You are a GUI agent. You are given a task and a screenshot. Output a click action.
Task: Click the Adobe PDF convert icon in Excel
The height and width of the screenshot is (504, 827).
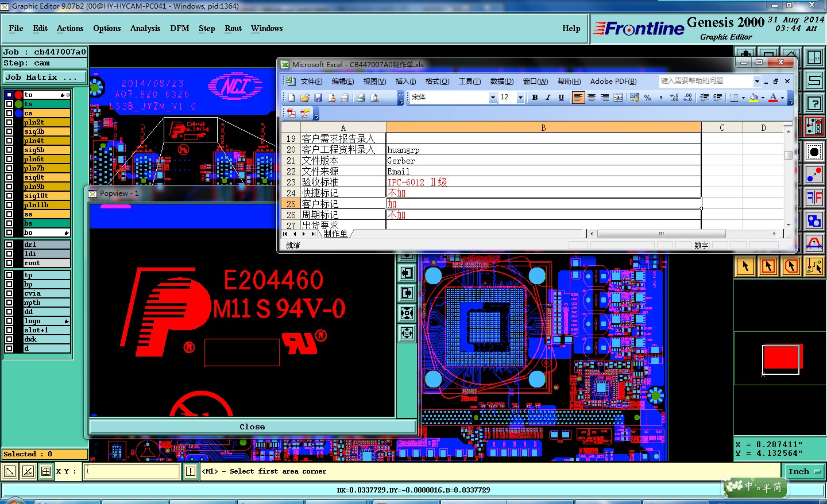(x=291, y=113)
